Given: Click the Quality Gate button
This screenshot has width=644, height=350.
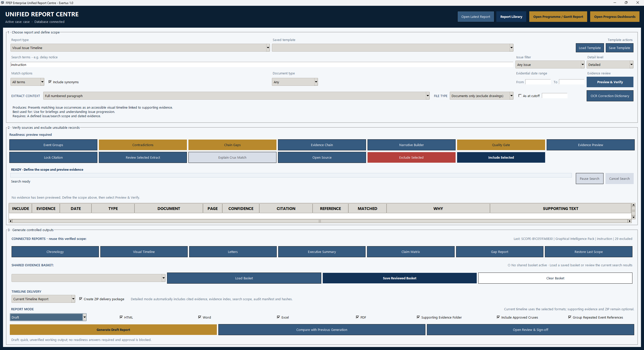Looking at the screenshot, I should pos(501,145).
